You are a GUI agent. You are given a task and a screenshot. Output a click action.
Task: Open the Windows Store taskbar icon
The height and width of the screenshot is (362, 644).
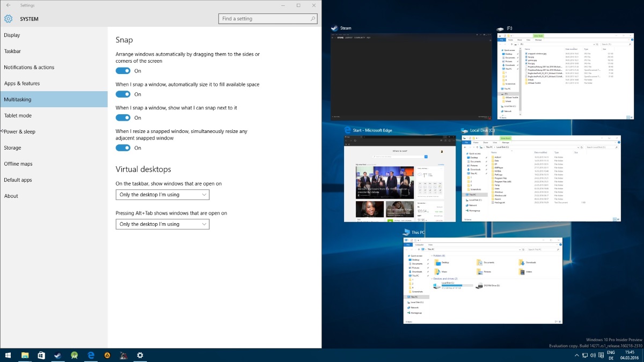point(41,355)
